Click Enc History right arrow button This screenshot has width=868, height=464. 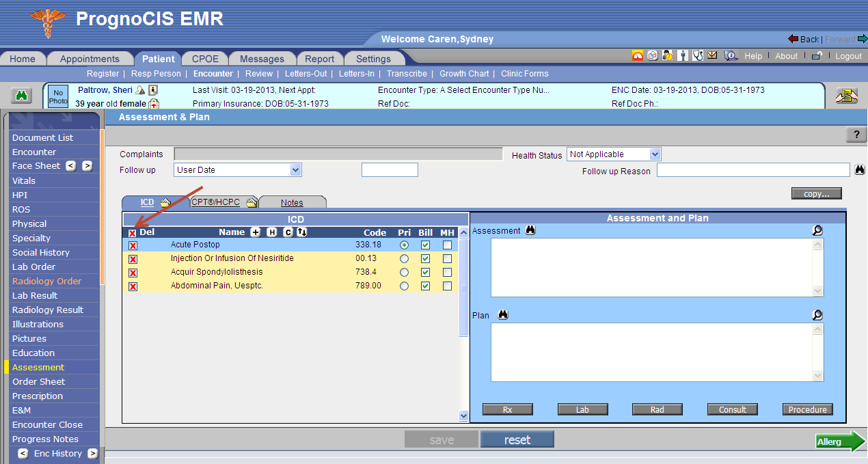92,453
